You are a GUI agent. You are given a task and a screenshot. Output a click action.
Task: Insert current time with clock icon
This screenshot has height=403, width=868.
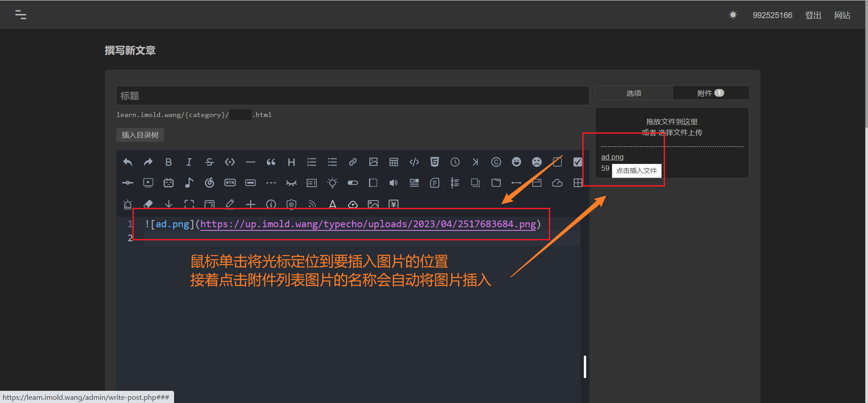tap(455, 162)
